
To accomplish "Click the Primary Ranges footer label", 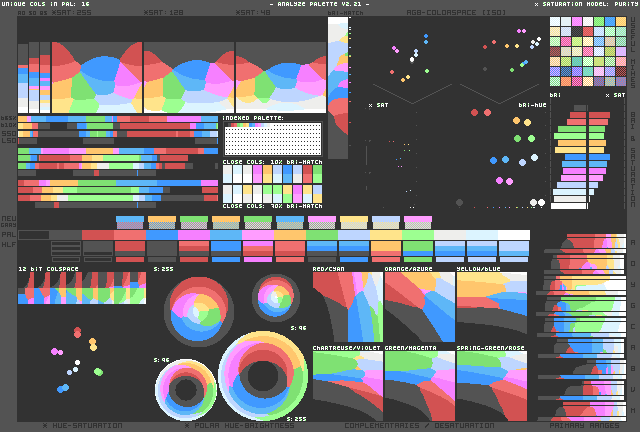I will (x=584, y=426).
